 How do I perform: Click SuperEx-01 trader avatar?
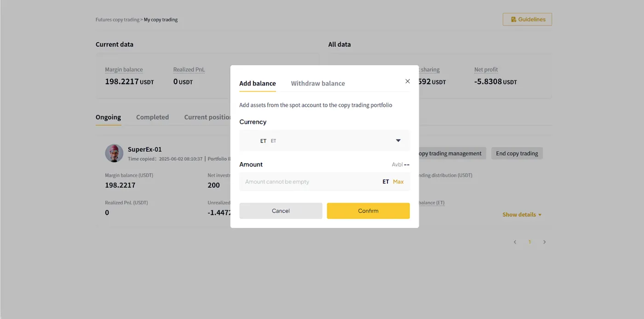pos(114,153)
